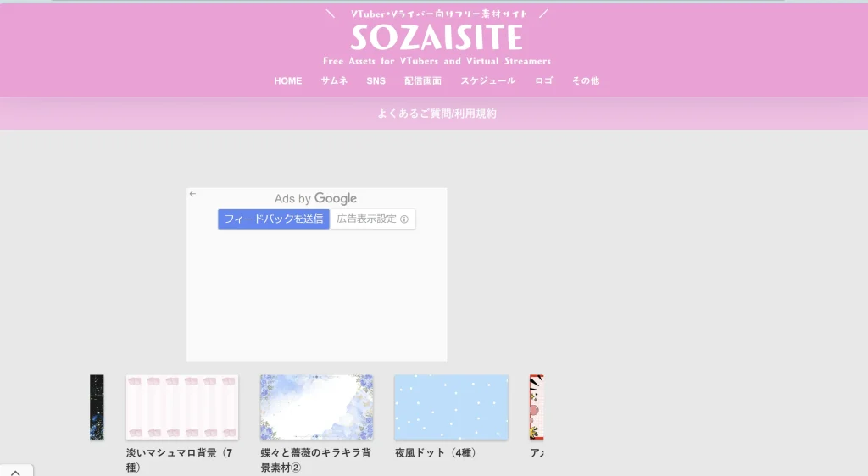Click the back arrow in the ad box
Screen dimensions: 868x476
coord(192,194)
